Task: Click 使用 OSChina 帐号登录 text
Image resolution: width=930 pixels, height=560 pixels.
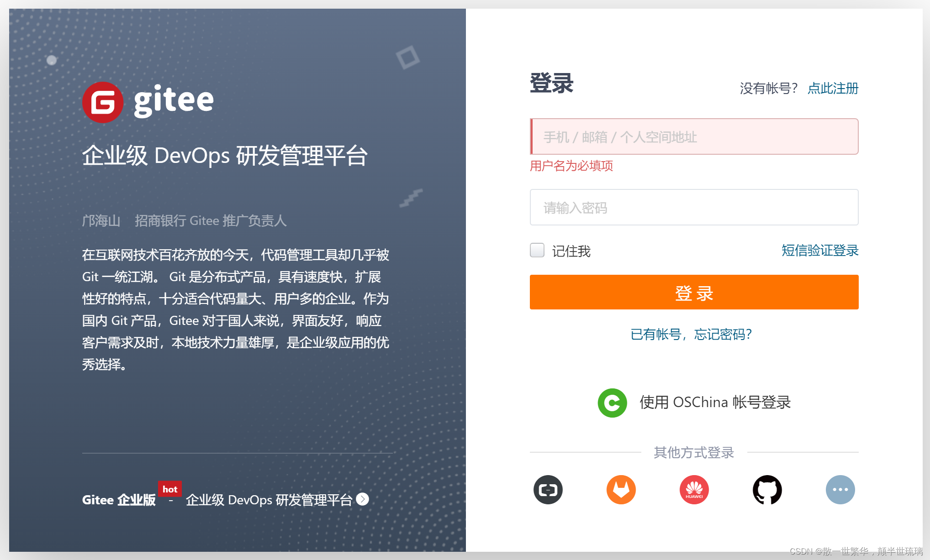Action: pyautogui.click(x=715, y=402)
